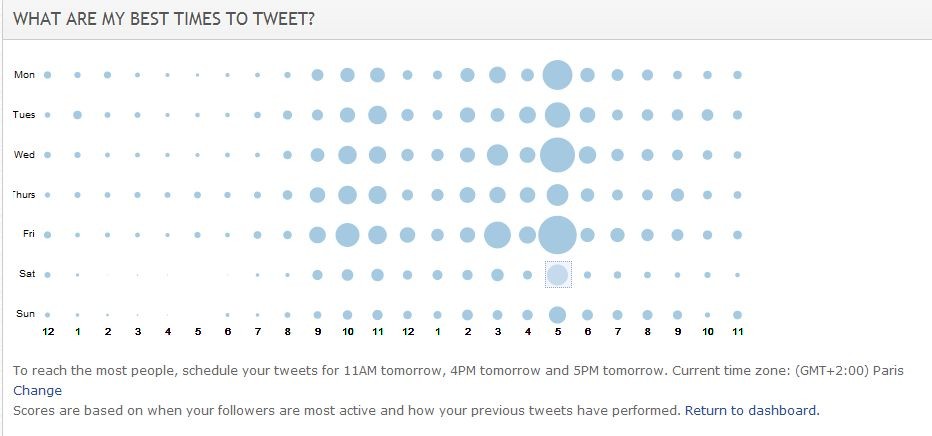Click the Friday 3PM bubble

coord(498,235)
